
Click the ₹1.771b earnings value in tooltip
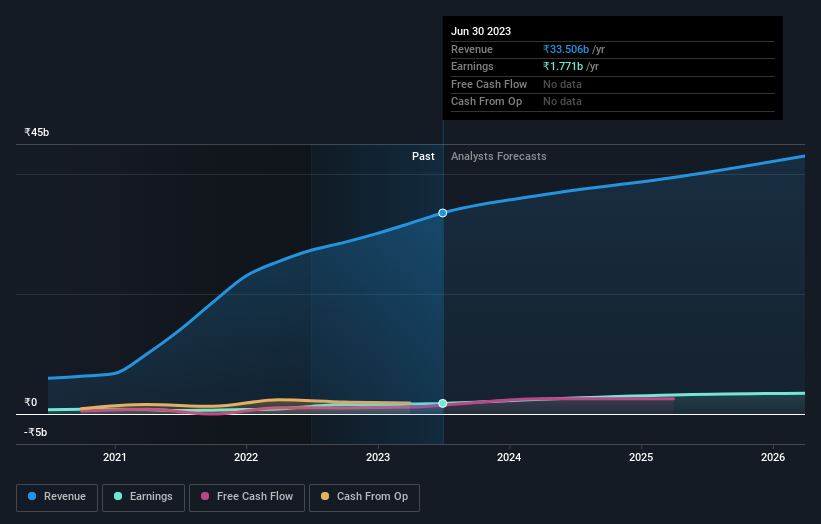(x=563, y=66)
